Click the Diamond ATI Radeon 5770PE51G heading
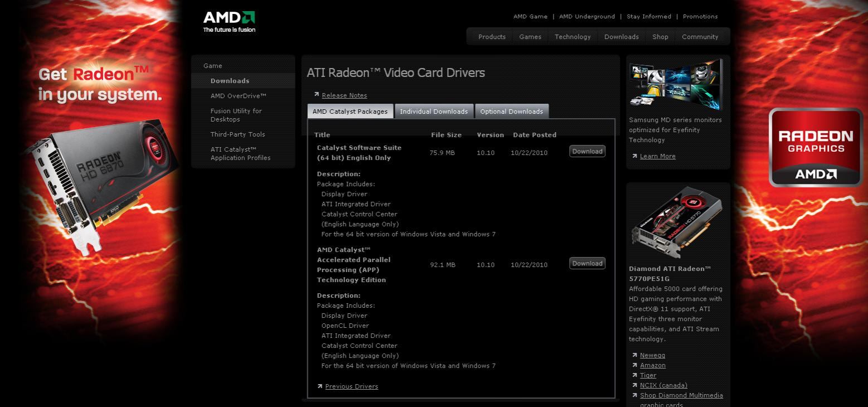This screenshot has width=868, height=407. 670,274
